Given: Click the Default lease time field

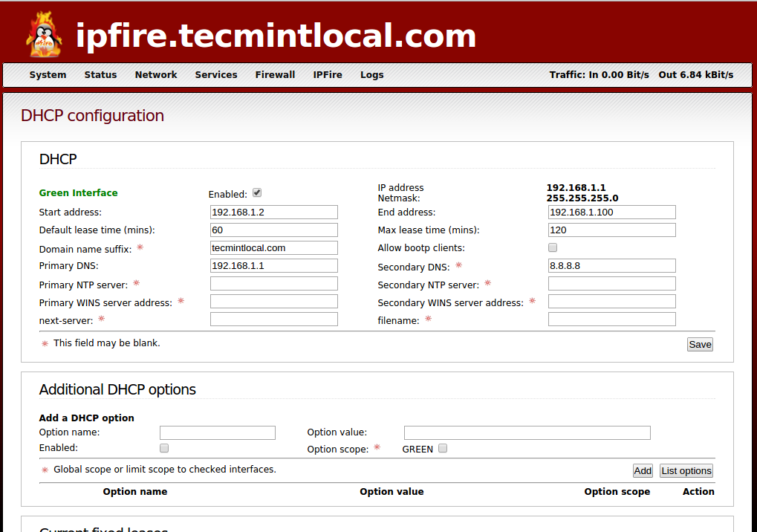Looking at the screenshot, I should [273, 230].
